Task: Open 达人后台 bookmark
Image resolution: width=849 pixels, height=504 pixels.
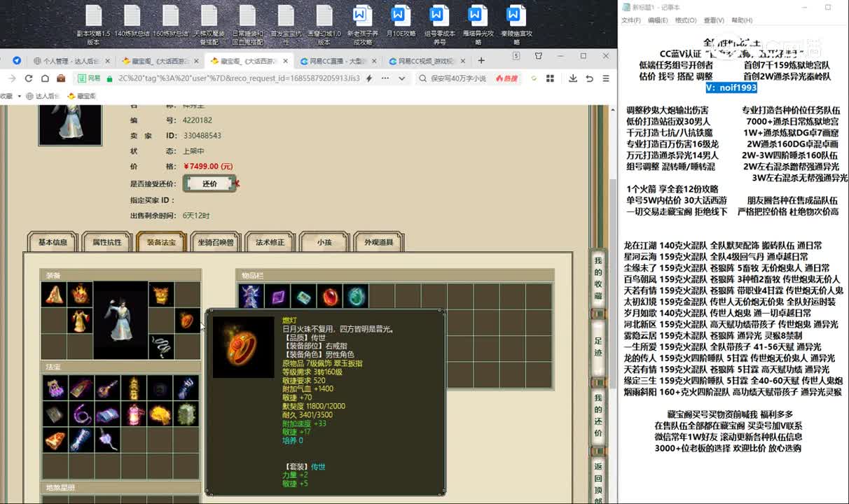Action: tap(43, 96)
